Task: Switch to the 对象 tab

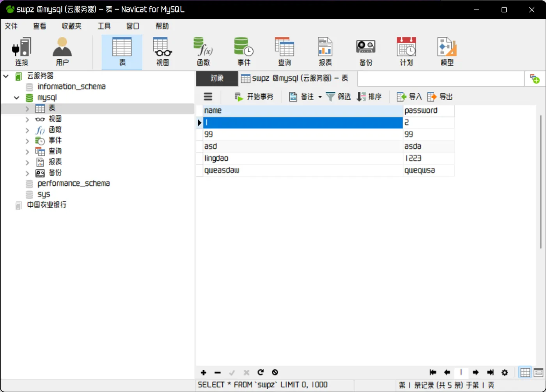Action: [217, 78]
